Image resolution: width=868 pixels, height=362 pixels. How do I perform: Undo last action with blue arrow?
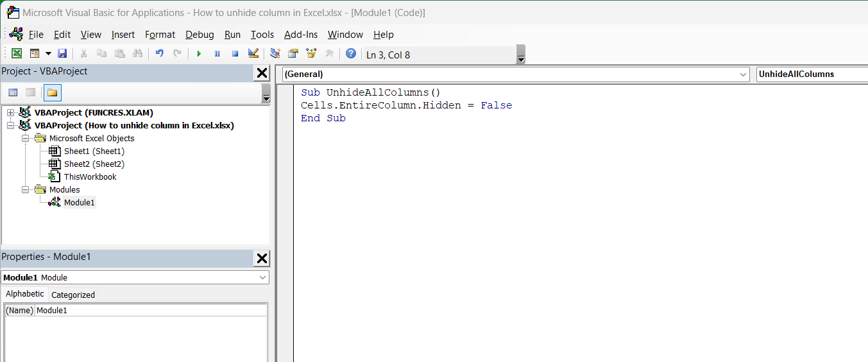point(160,54)
